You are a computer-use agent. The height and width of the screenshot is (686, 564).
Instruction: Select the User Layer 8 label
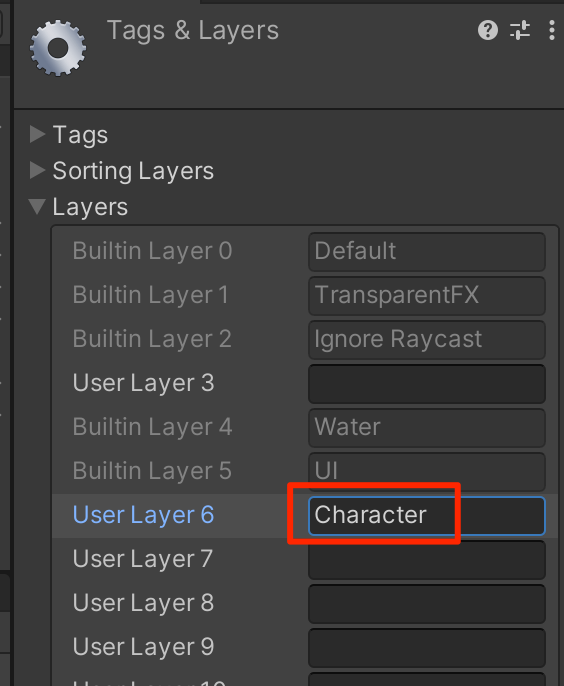(143, 602)
